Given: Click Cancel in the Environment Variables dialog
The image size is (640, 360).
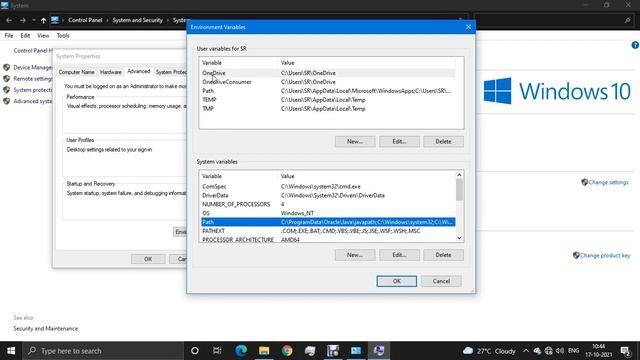Looking at the screenshot, I should [441, 281].
